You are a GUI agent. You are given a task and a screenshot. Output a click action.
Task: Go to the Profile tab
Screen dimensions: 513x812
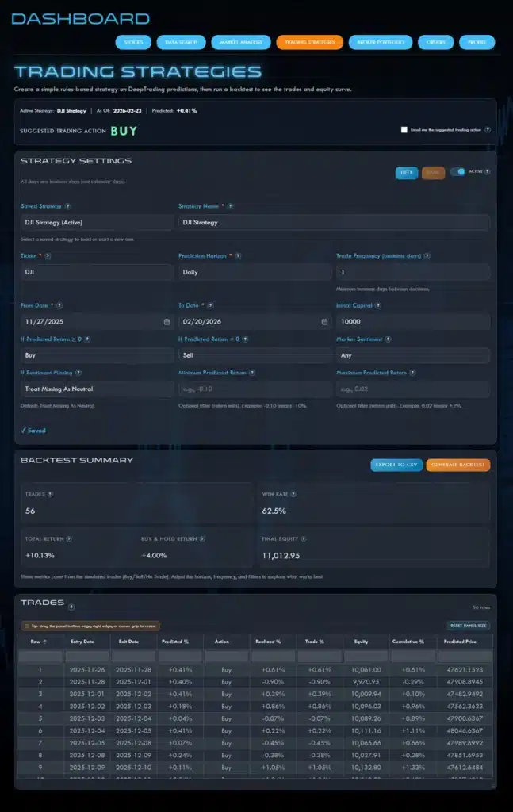click(477, 43)
